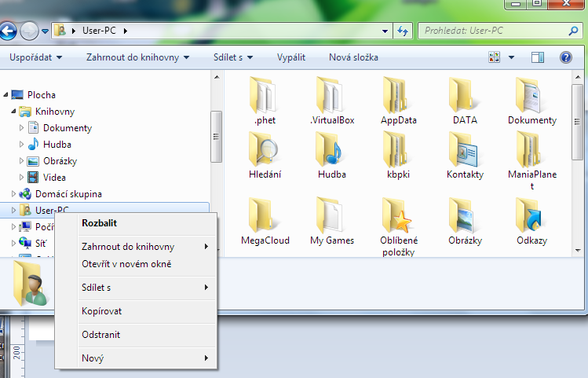Click the large user folder icon in details pane
The image size is (588, 378).
click(x=31, y=284)
